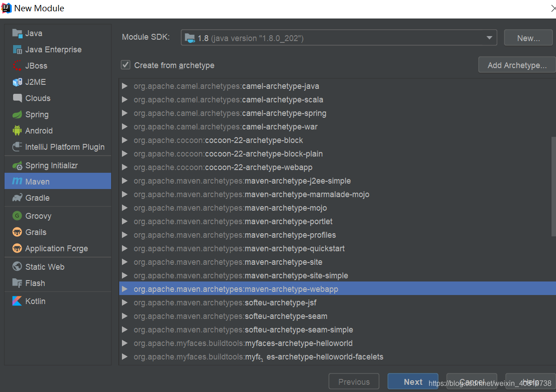Select maven-archetype-profiles row
The width and height of the screenshot is (556, 392).
point(337,235)
